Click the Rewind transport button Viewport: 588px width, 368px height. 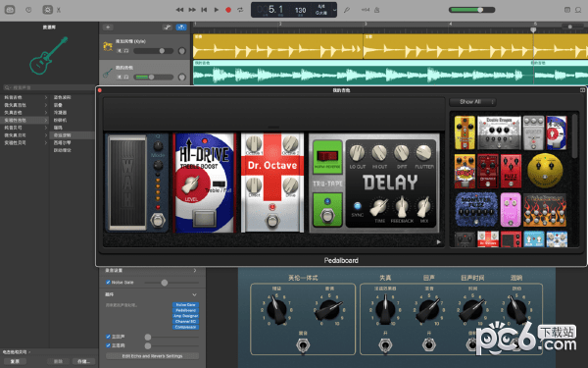click(x=179, y=10)
